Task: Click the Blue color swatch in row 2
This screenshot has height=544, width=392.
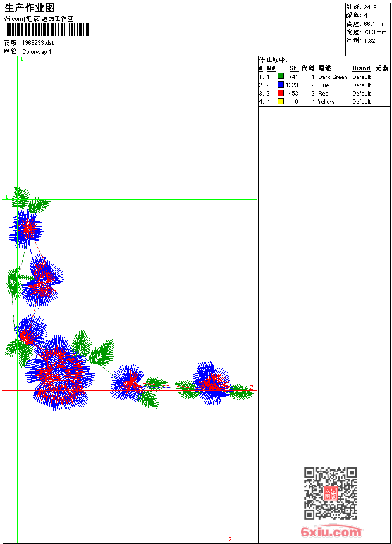Action: (281, 84)
